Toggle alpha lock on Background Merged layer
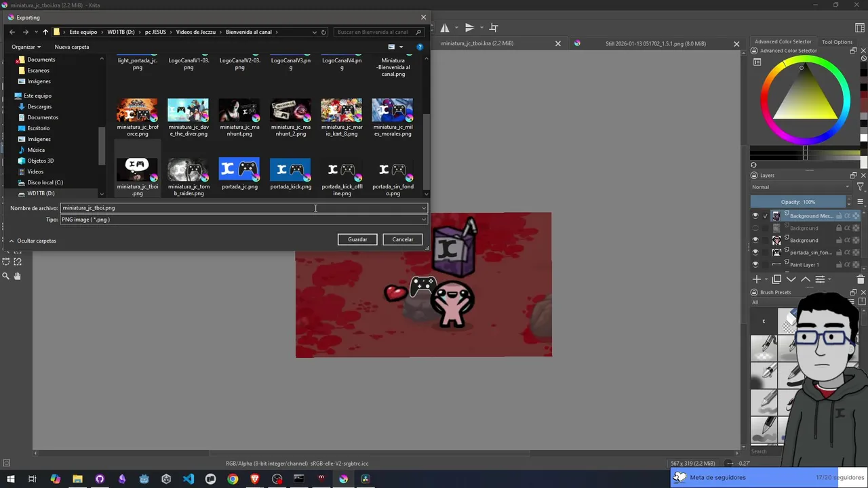868x488 pixels. (x=856, y=216)
